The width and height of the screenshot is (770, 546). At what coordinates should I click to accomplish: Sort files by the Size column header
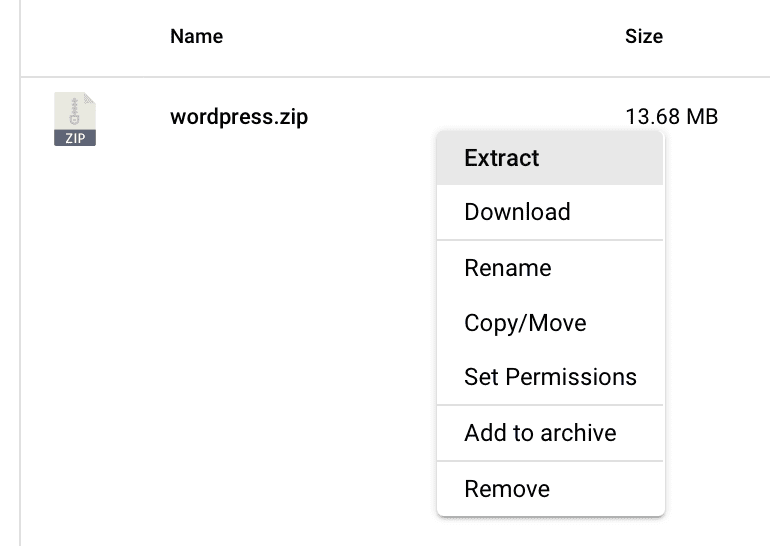tap(644, 36)
